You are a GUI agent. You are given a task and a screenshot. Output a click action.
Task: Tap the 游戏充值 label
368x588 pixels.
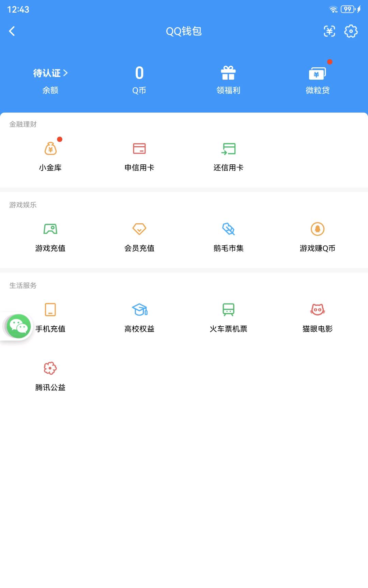pos(50,248)
